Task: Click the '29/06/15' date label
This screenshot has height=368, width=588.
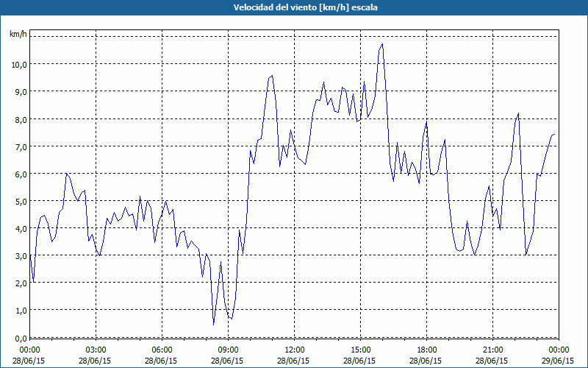Action: point(558,361)
